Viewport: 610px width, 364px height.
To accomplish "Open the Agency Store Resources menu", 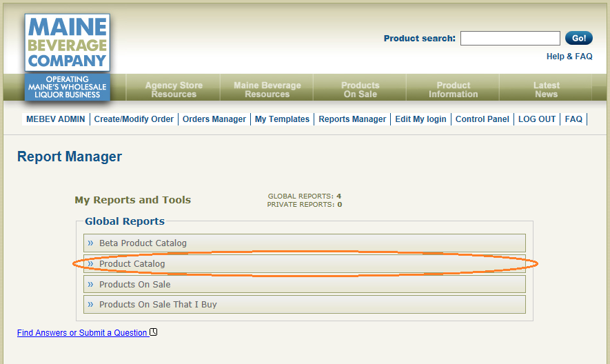I will (174, 90).
